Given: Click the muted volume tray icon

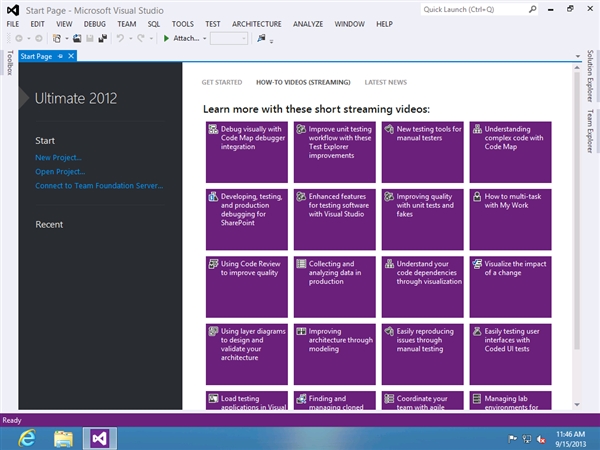Looking at the screenshot, I should (x=541, y=439).
